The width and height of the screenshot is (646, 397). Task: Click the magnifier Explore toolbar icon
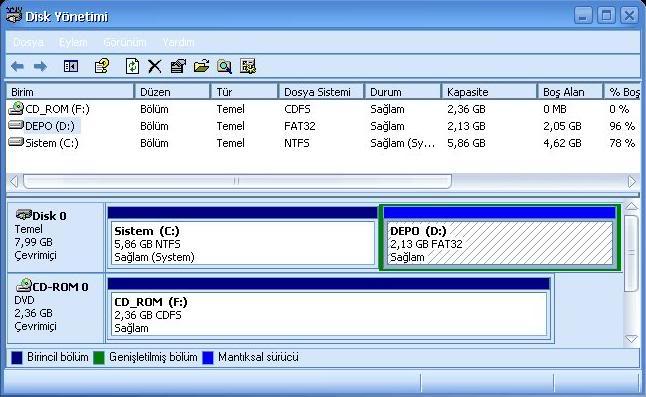point(225,66)
